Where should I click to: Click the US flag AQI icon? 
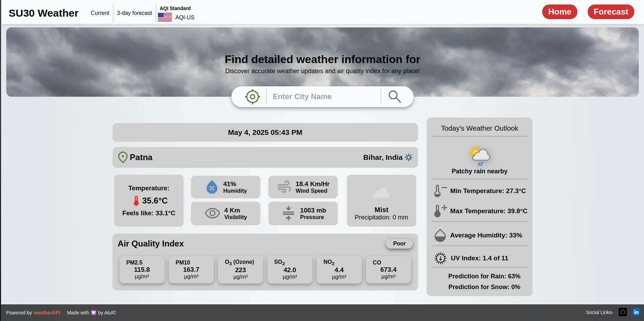pos(165,17)
